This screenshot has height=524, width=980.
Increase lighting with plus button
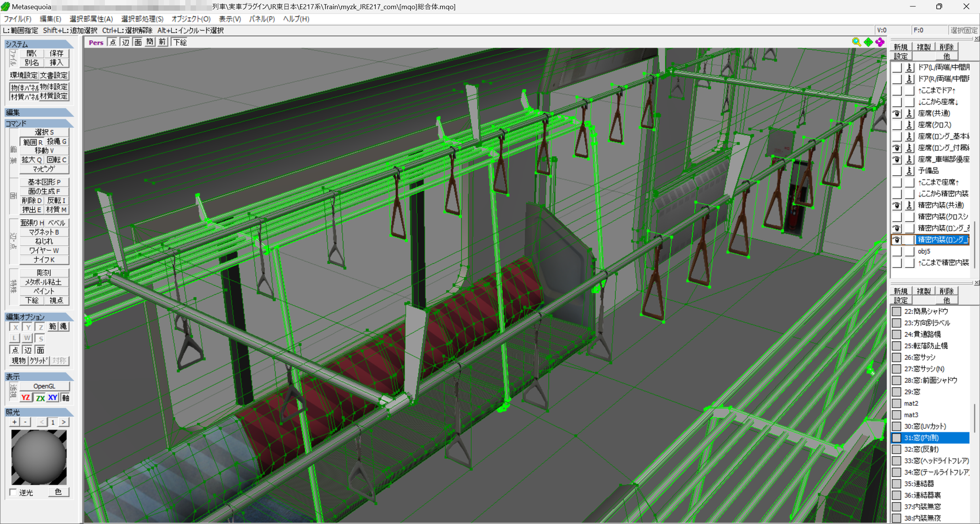pyautogui.click(x=15, y=422)
